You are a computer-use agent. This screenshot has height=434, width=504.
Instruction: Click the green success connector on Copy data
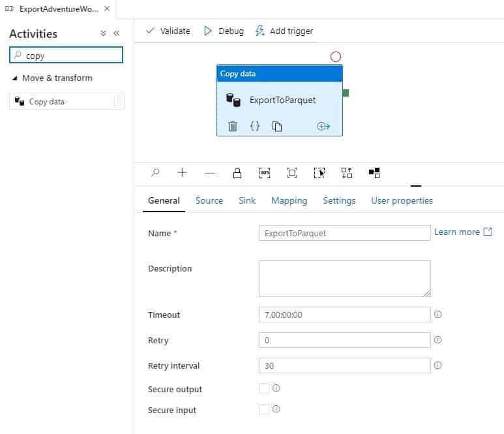coord(346,93)
